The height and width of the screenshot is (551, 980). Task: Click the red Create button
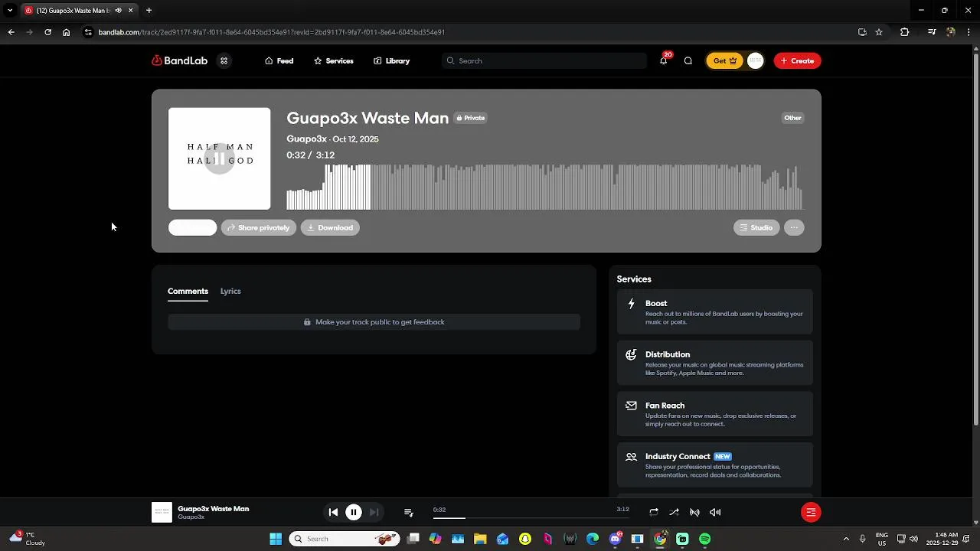point(797,60)
